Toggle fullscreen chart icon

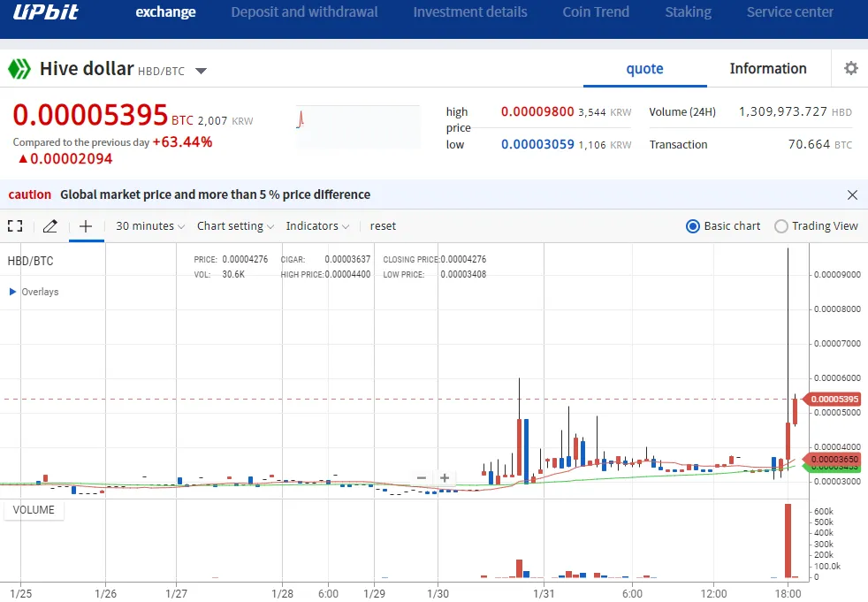coord(15,226)
